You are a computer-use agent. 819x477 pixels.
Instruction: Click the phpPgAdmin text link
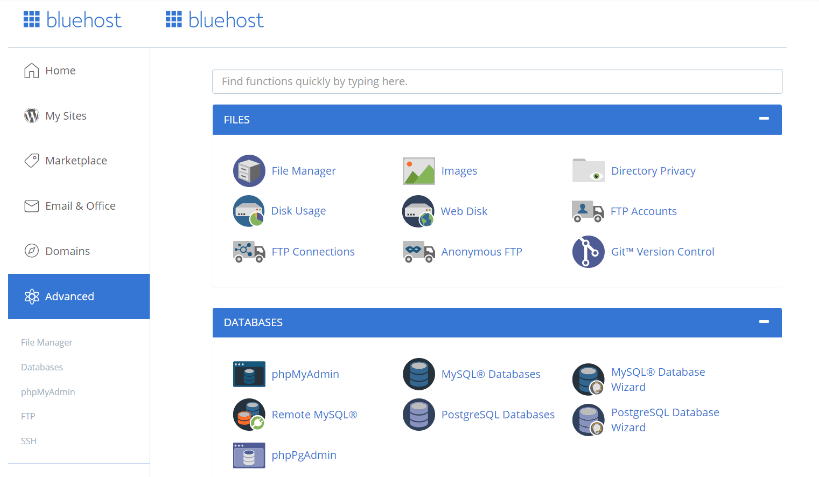pyautogui.click(x=303, y=455)
